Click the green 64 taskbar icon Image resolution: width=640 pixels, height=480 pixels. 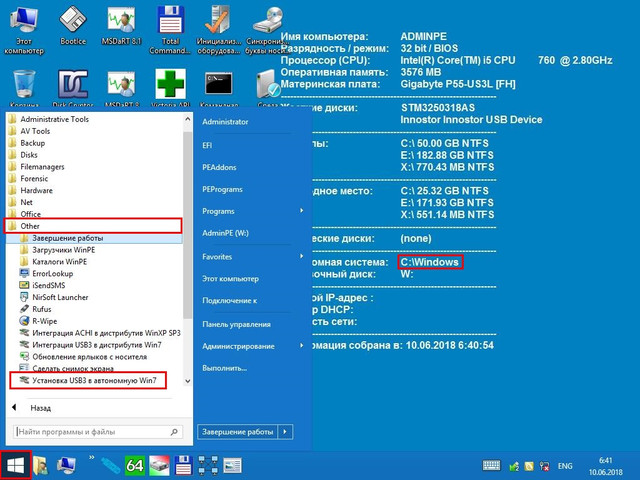pyautogui.click(x=135, y=465)
